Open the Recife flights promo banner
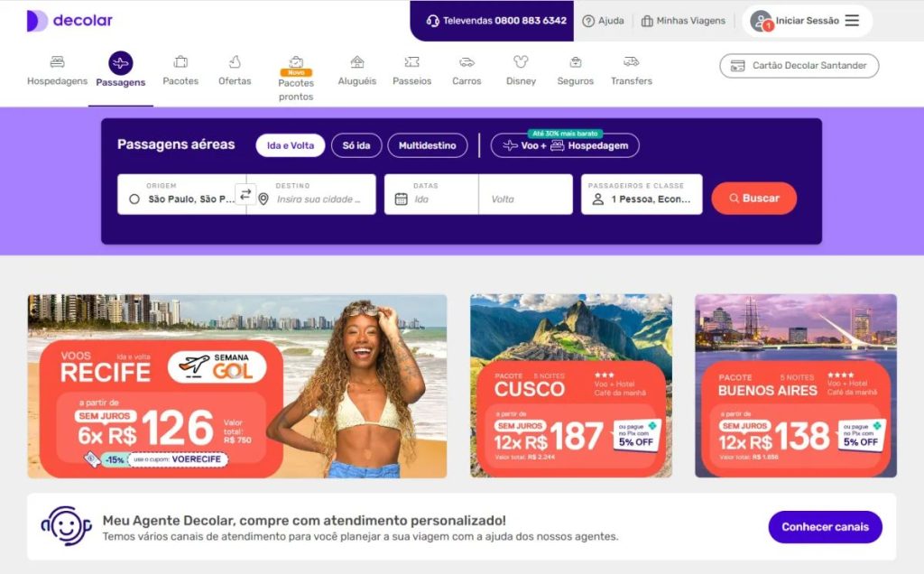The image size is (924, 574). tap(237, 386)
